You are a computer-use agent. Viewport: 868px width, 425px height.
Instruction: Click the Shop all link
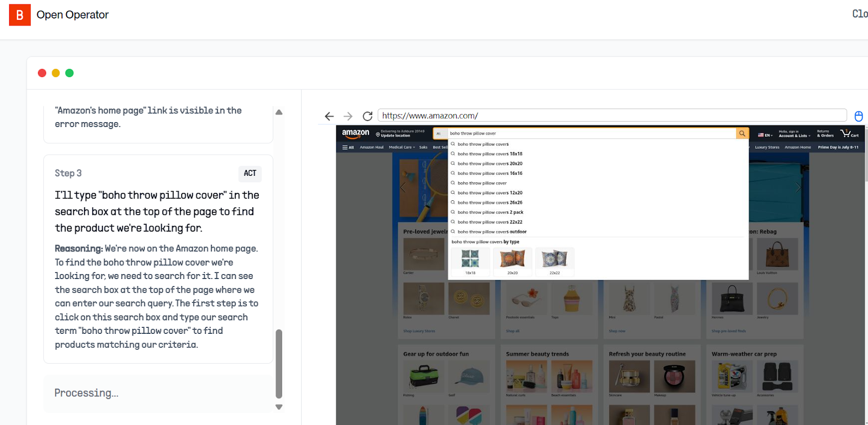tap(513, 331)
